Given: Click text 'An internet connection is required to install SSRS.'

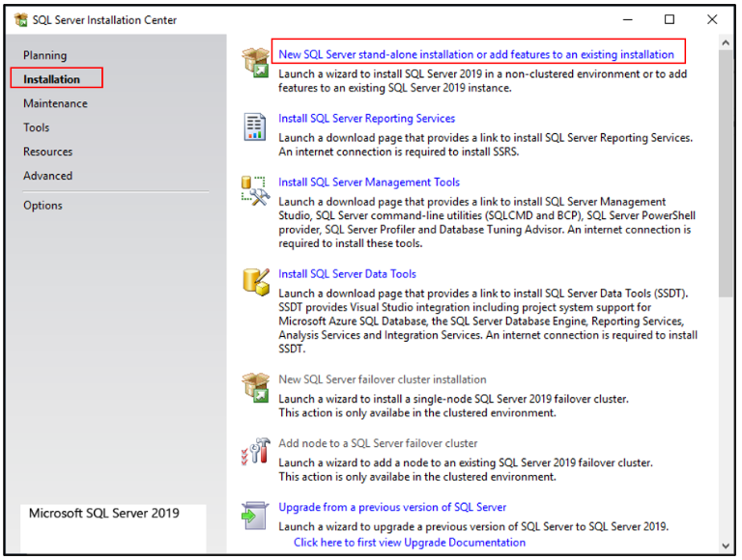Looking at the screenshot, I should [x=398, y=152].
